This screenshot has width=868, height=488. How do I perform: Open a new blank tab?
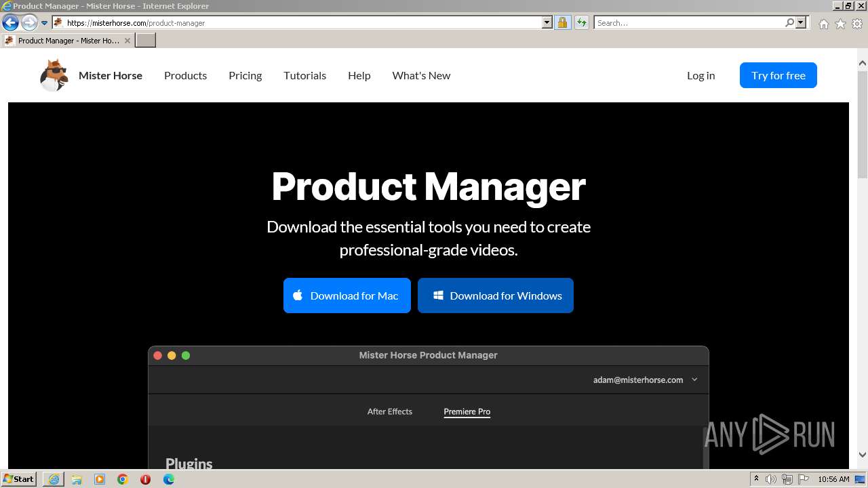[x=145, y=40]
